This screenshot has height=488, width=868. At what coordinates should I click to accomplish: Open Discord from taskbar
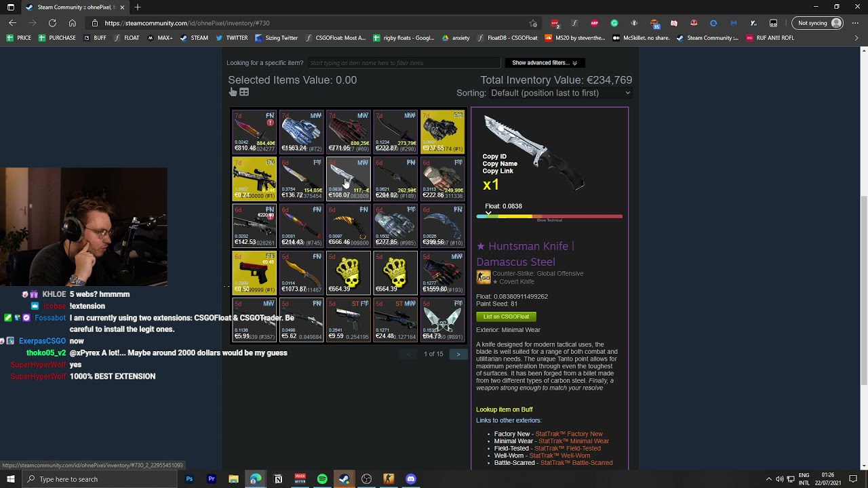pos(411,479)
